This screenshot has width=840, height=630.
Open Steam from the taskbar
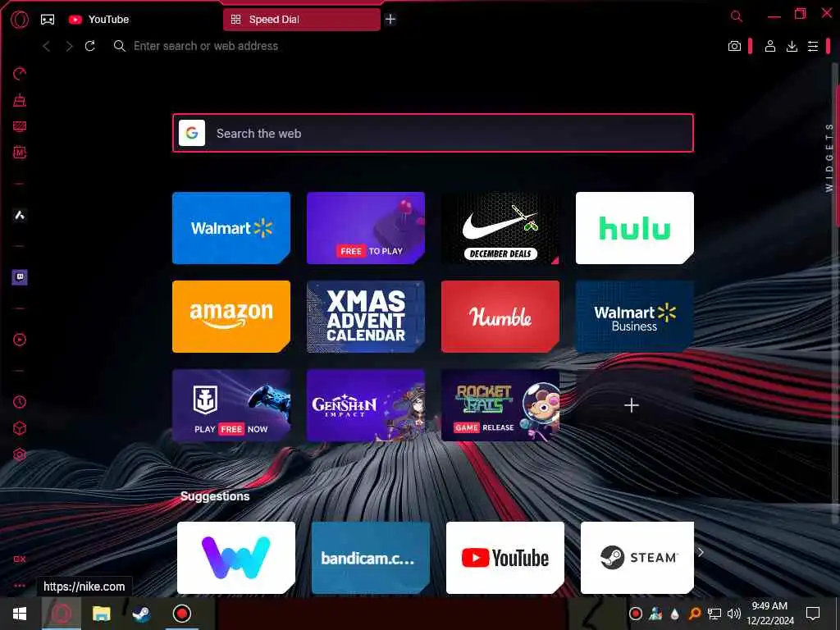point(141,614)
